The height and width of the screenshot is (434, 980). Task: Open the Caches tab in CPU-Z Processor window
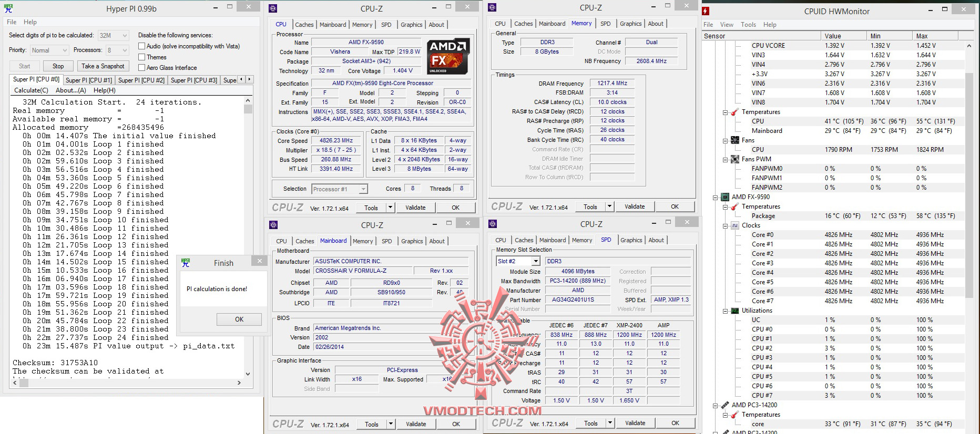(304, 25)
